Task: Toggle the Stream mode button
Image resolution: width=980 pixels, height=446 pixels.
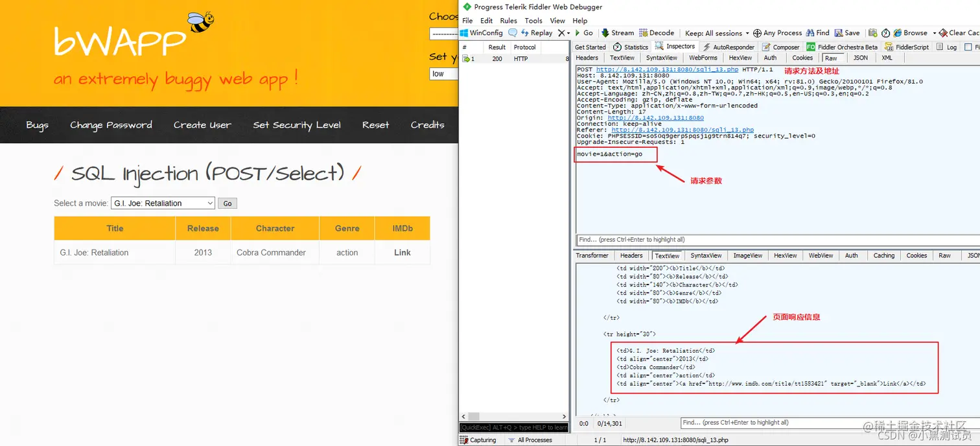Action: tap(618, 32)
